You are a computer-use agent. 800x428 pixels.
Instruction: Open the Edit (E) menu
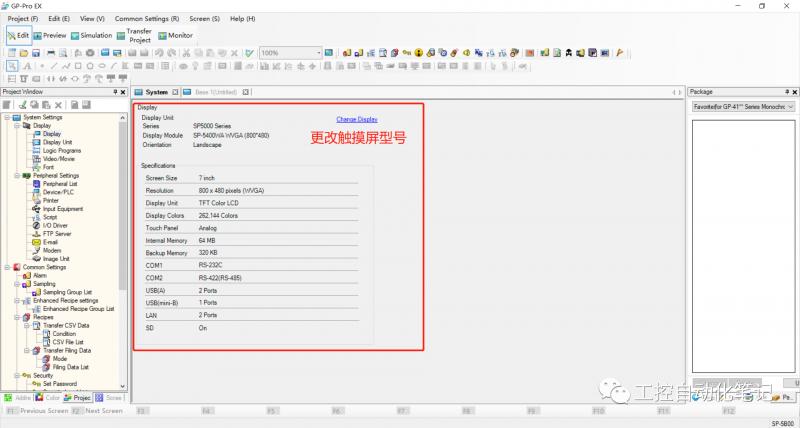coord(59,18)
